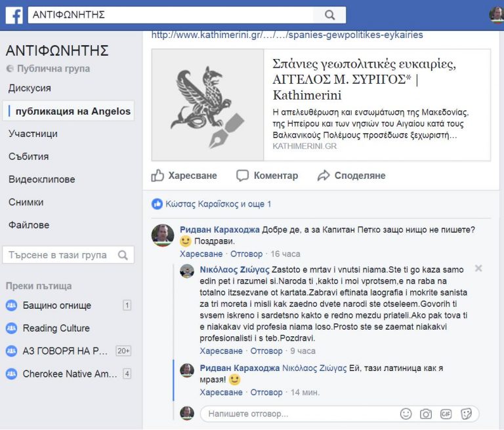The width and height of the screenshot is (504, 430).
Task: Open the Башино огнище group shortcut
Action: coord(56,305)
